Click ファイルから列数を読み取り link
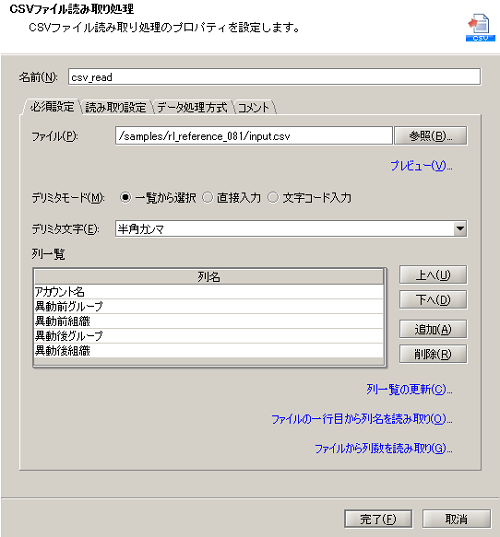The height and width of the screenshot is (537, 500). 384,448
